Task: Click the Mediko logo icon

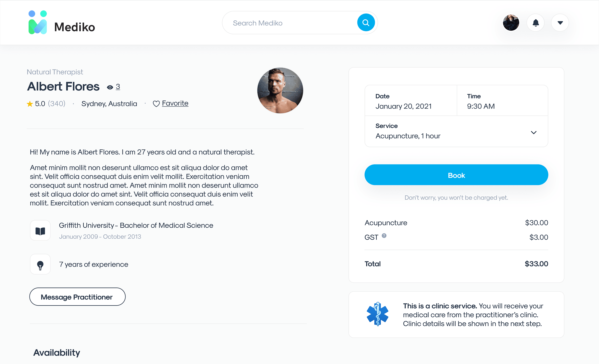Action: [x=38, y=22]
